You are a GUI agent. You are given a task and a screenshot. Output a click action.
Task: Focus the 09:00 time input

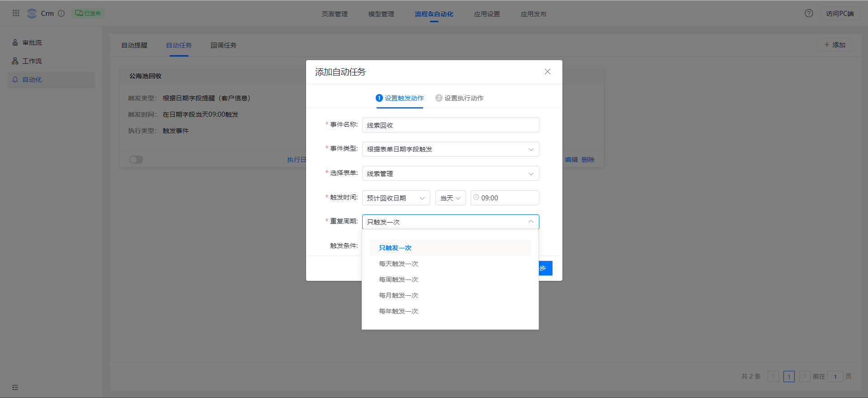505,198
